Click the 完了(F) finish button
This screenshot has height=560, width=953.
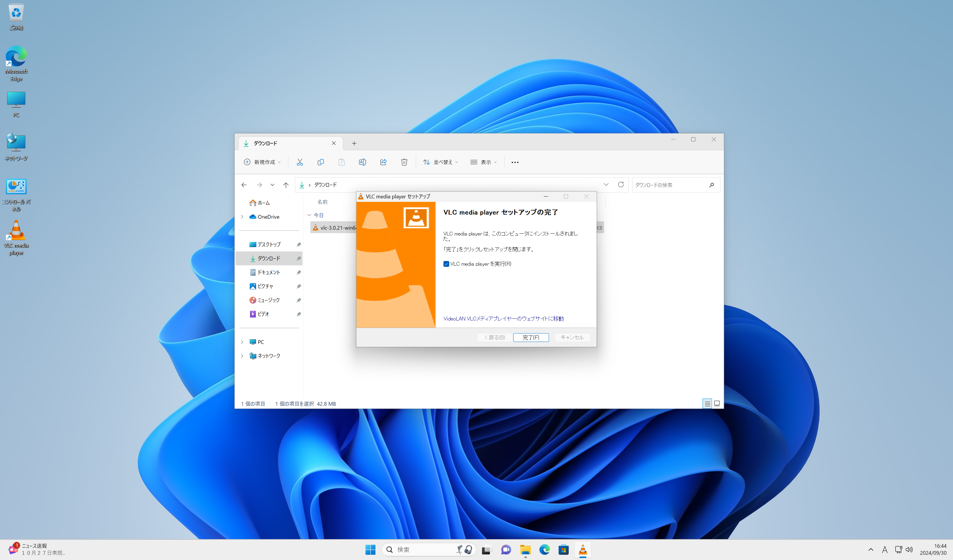click(x=530, y=337)
